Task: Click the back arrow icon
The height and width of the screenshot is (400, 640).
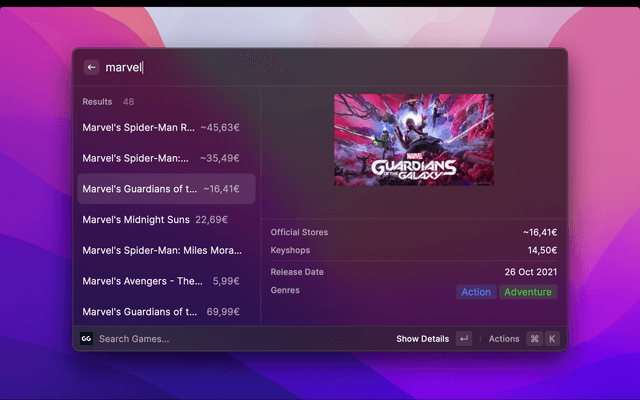Action: [x=91, y=67]
